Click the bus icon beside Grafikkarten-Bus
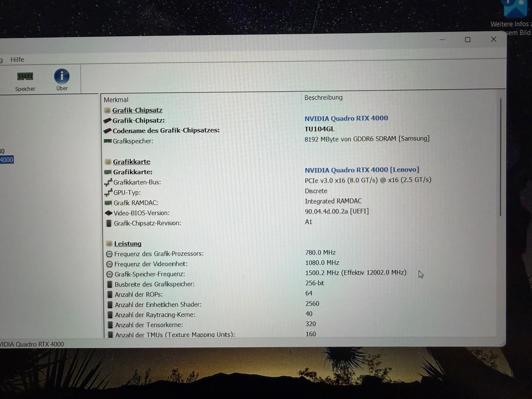This screenshot has width=532, height=399. coord(108,182)
